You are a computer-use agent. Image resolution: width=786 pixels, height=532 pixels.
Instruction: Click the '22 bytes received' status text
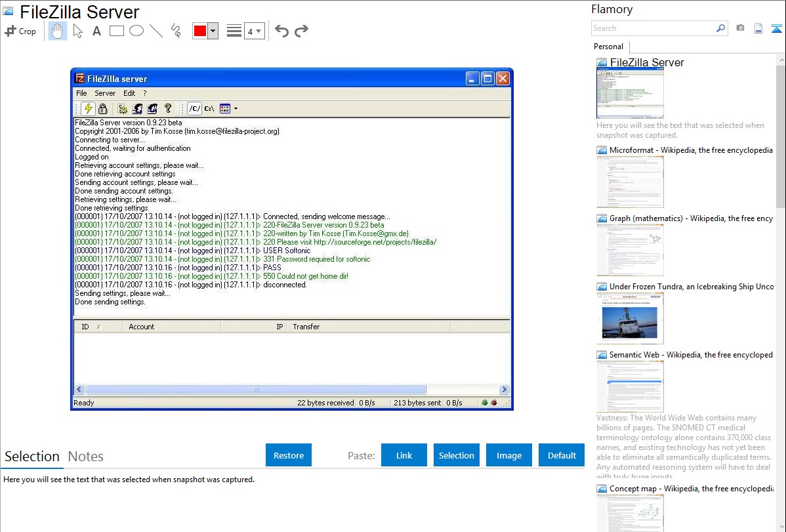[x=325, y=403]
